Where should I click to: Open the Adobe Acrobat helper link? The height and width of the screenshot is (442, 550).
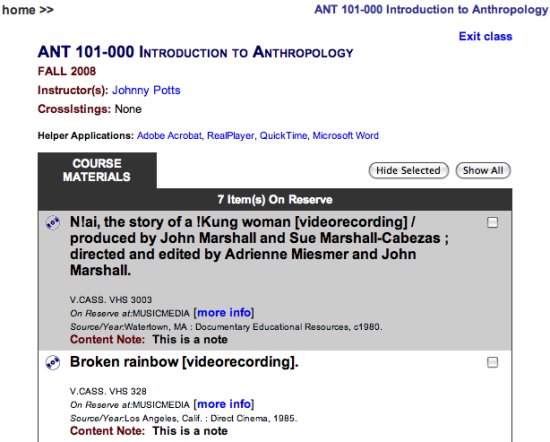point(169,136)
